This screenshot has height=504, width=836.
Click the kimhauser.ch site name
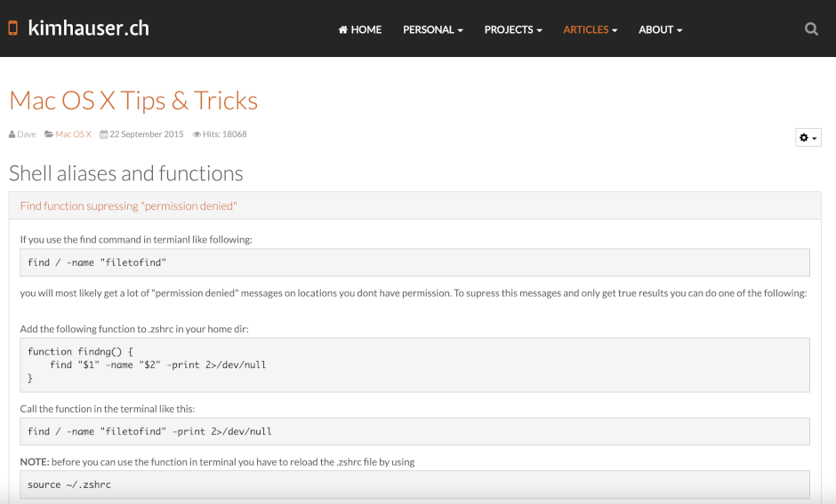point(88,28)
